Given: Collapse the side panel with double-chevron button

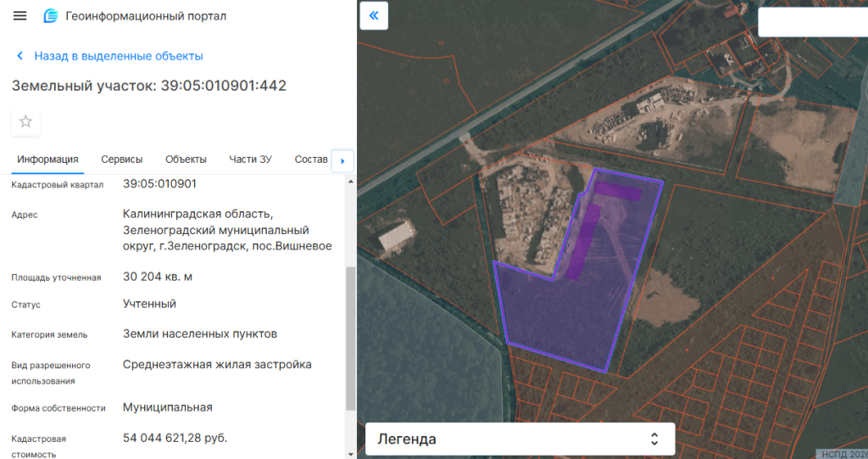Looking at the screenshot, I should point(374,15).
